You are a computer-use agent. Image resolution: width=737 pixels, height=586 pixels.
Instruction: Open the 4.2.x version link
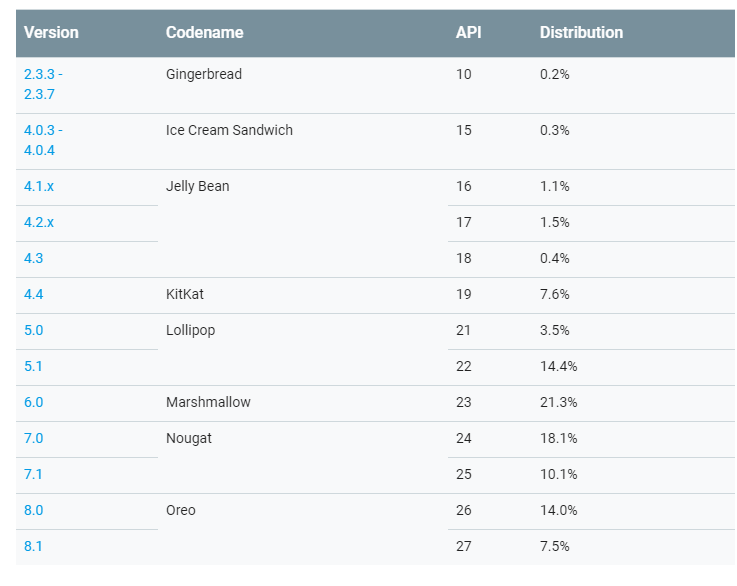pyautogui.click(x=38, y=222)
